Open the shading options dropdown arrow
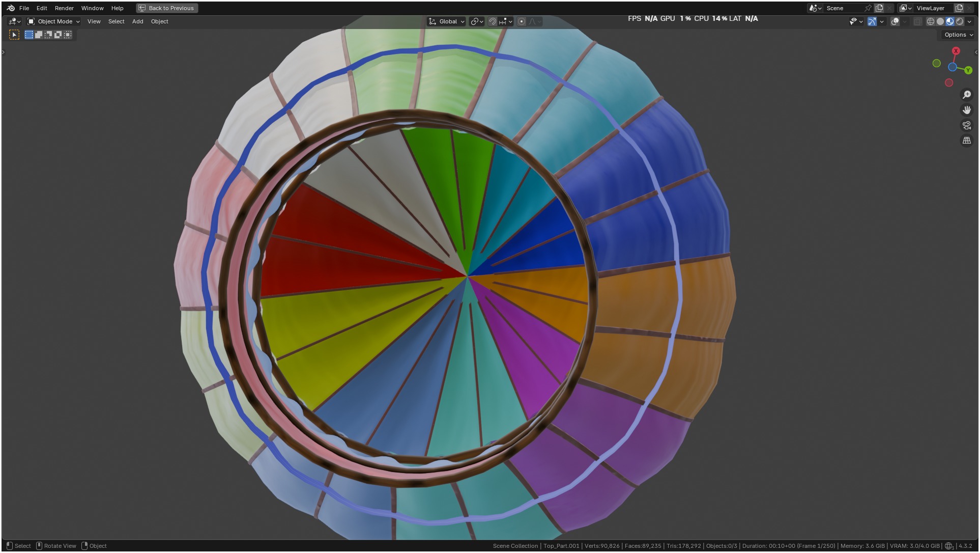The image size is (980, 553). click(x=969, y=21)
